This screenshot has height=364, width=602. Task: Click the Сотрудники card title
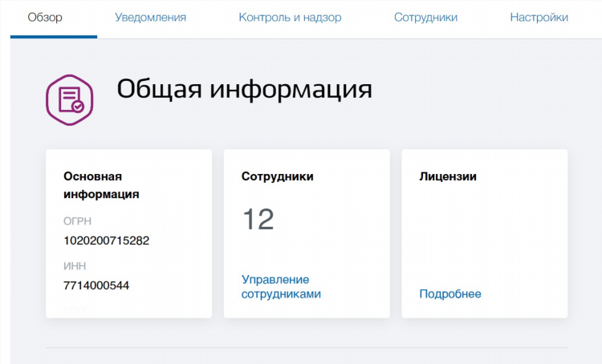coord(277,176)
